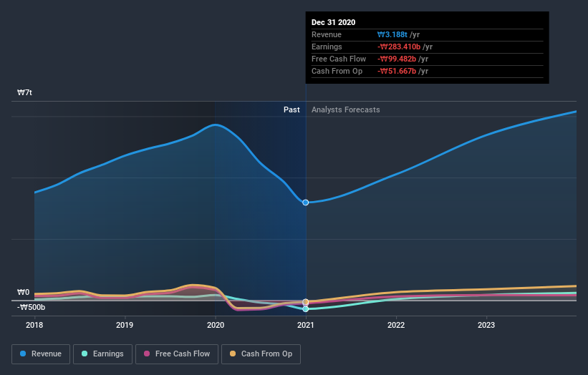Click the blue Revenue data point at 2021
This screenshot has height=375, width=588.
tap(306, 203)
